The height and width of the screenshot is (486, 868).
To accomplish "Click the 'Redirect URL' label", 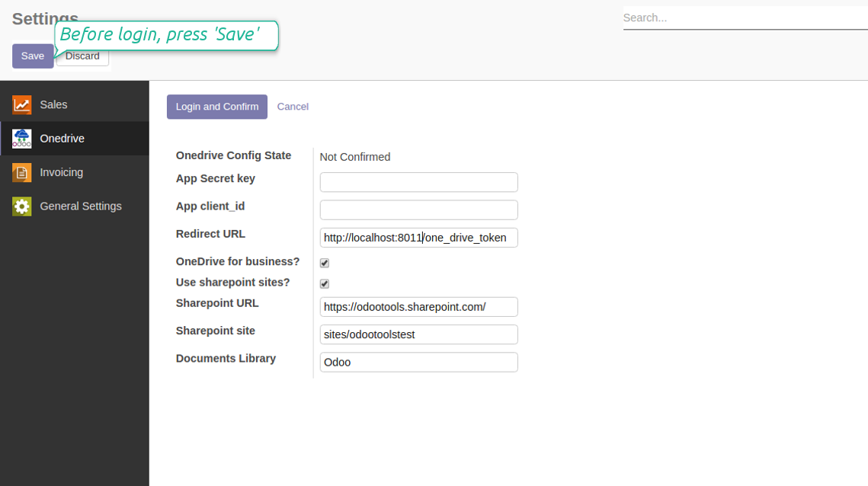I will pyautogui.click(x=210, y=234).
